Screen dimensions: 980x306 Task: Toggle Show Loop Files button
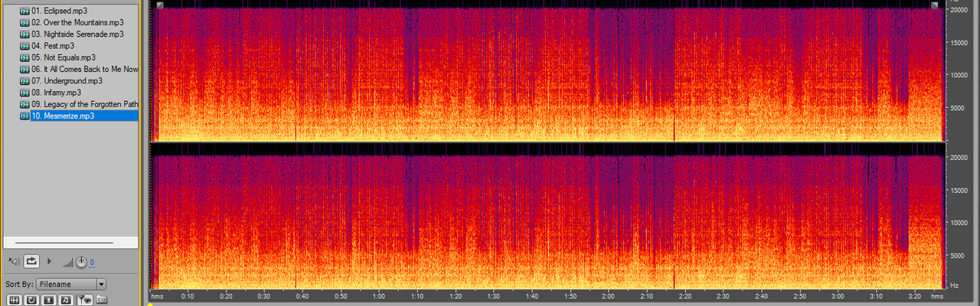pyautogui.click(x=31, y=299)
